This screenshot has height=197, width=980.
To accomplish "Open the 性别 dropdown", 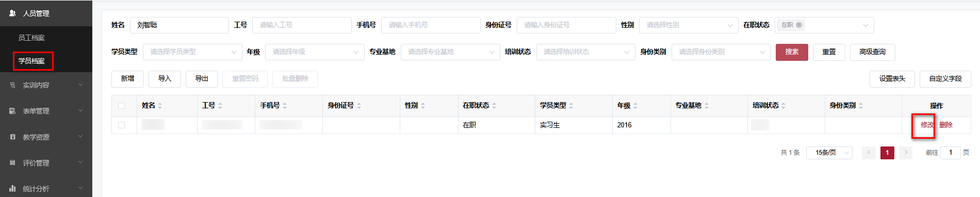I will 689,25.
